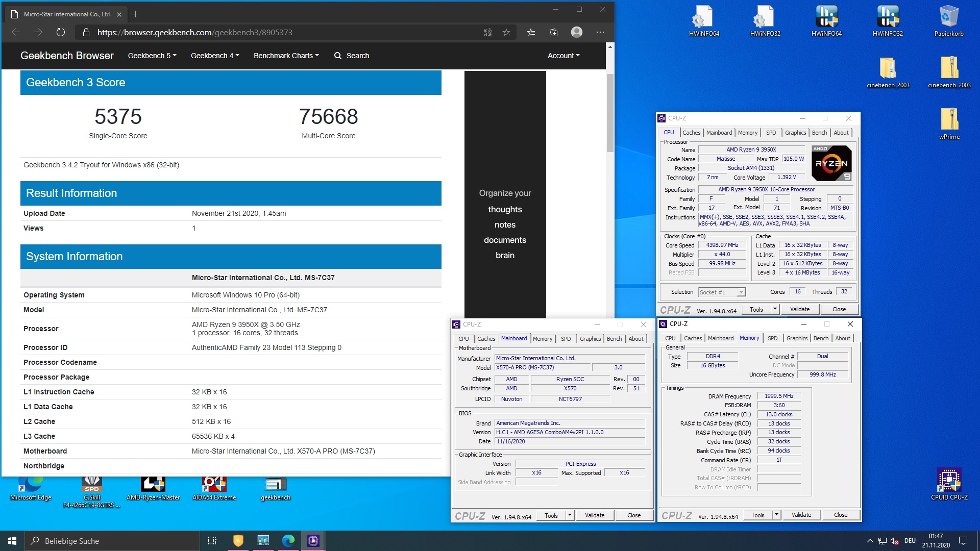Open the second HWiNFO64 desktop shortcut
The image size is (980, 551).
tap(826, 21)
